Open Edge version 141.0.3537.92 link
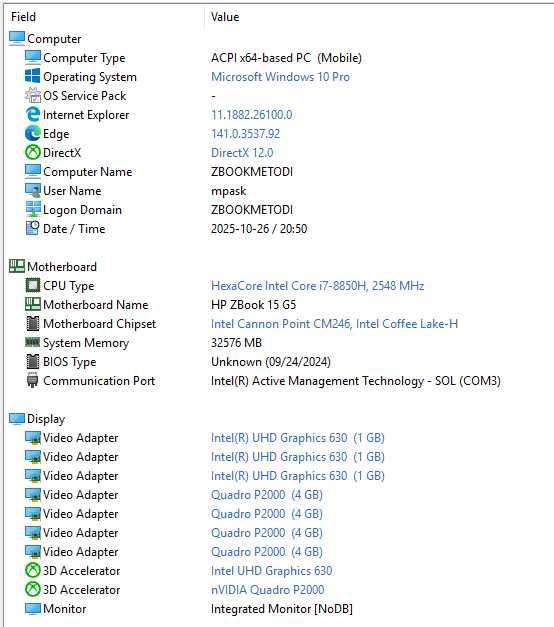554x627 pixels. point(246,134)
